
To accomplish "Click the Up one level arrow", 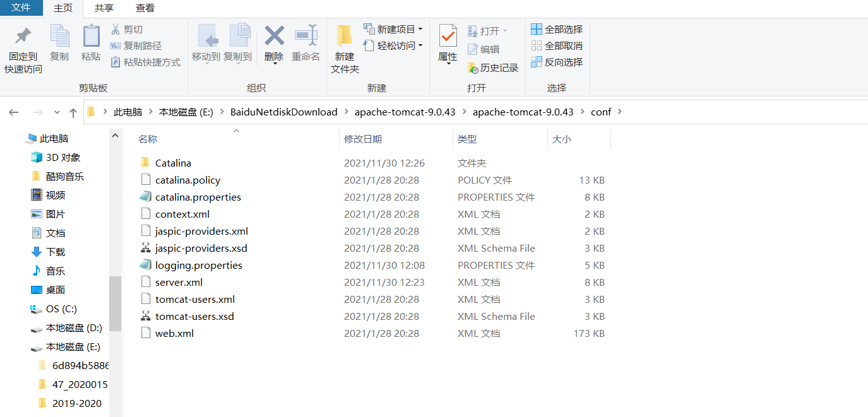I will (x=73, y=112).
